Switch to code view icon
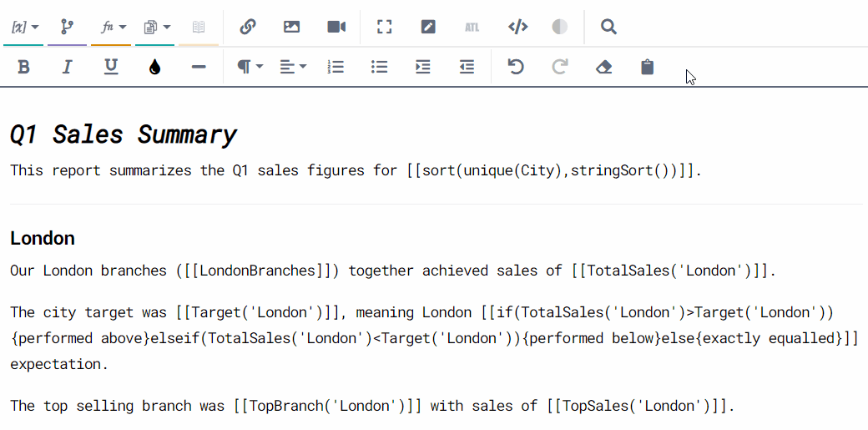 [x=517, y=27]
